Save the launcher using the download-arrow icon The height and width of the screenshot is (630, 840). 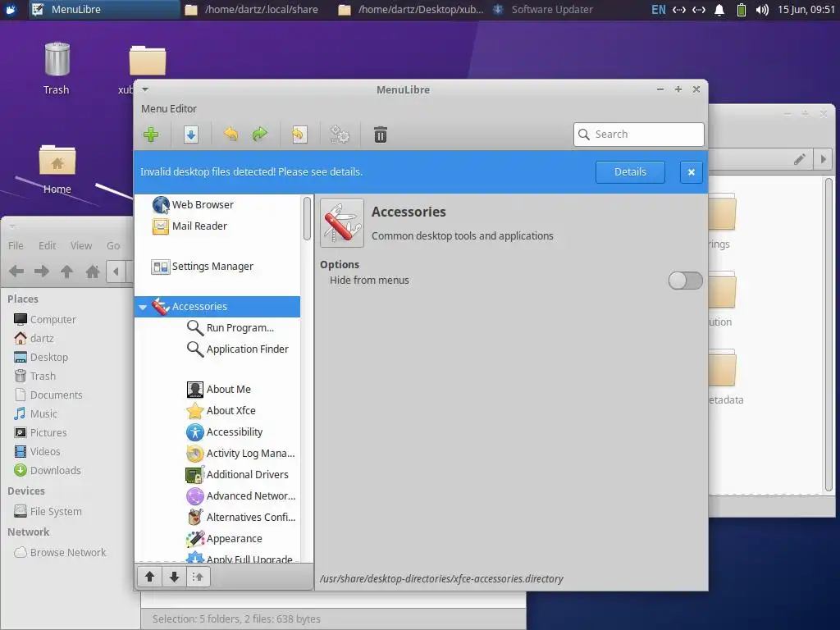coord(190,135)
